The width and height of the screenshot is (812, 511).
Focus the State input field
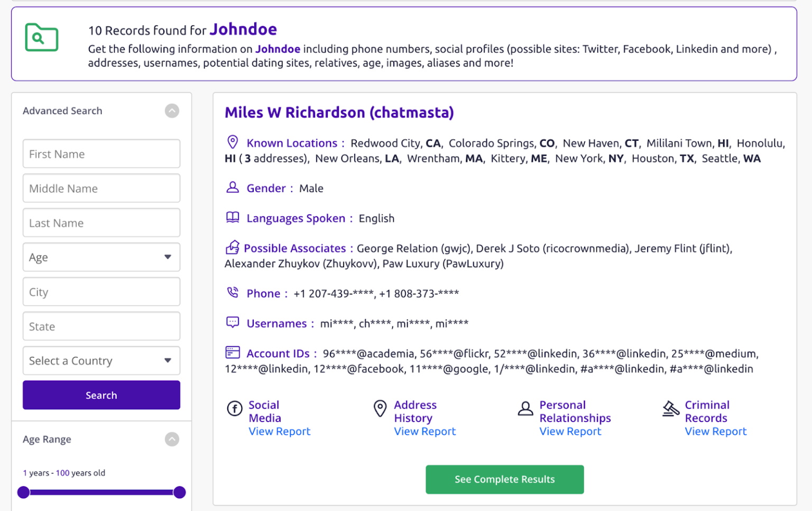pyautogui.click(x=101, y=326)
